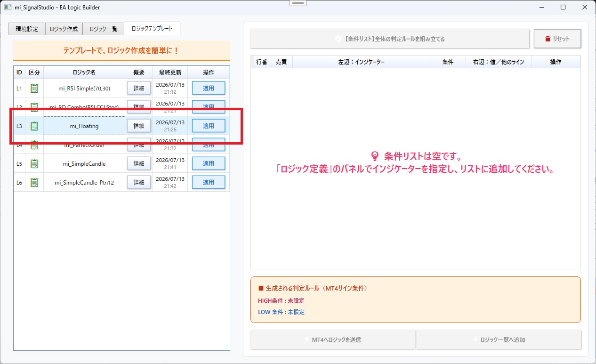This screenshot has height=364, width=596.
Task: Click the 売買 column header
Action: pos(281,62)
